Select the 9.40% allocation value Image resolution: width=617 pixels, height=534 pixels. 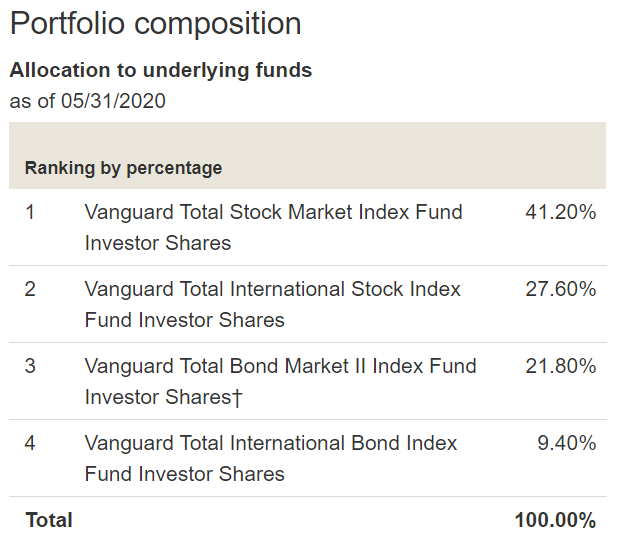tap(566, 443)
